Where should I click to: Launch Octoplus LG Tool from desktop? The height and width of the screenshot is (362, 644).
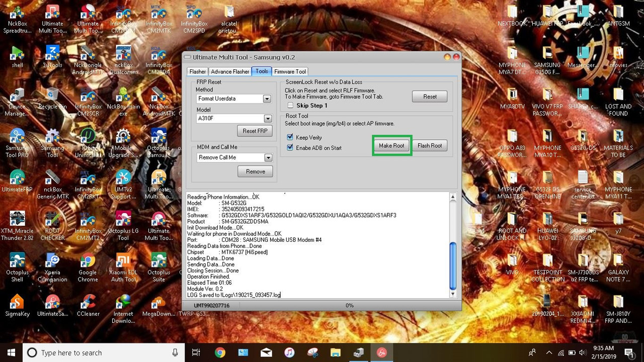coord(123,226)
